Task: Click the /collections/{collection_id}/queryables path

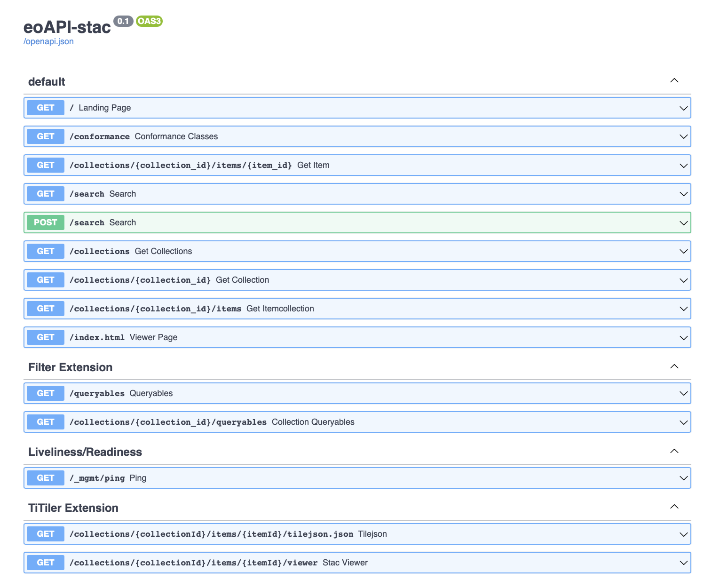Action: point(168,422)
